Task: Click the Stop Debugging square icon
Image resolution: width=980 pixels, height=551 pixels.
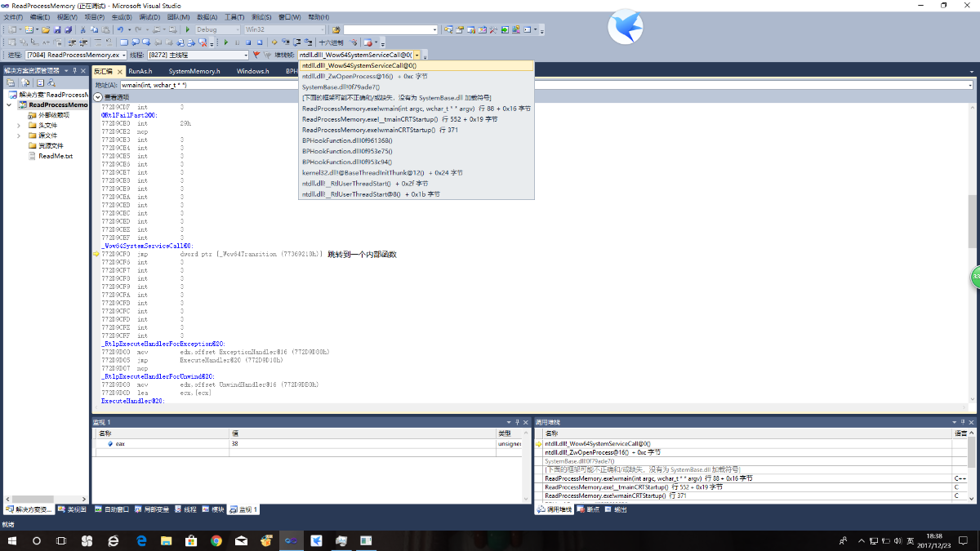Action: coord(248,42)
